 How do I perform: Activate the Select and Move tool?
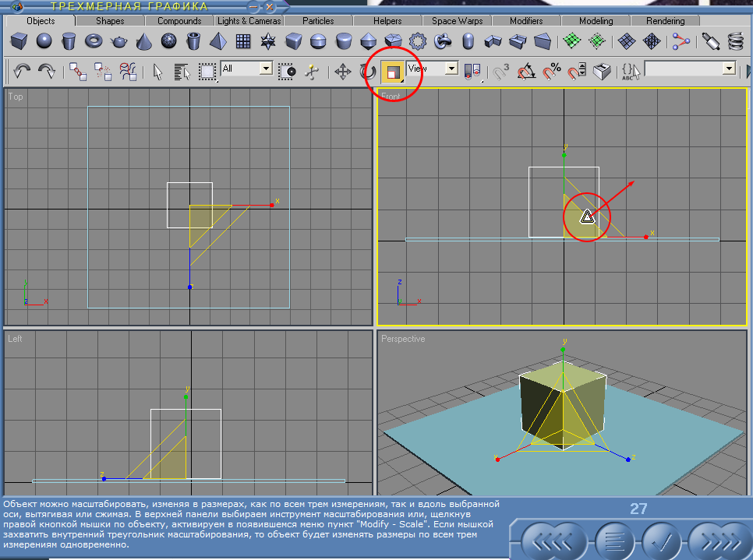click(x=343, y=72)
